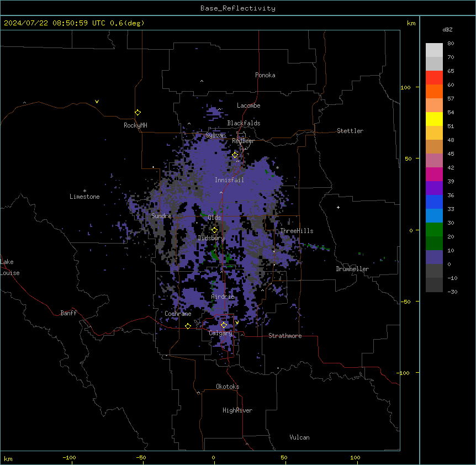Select the Louise label at the map's left edge
476x465 pixels.
coord(10,273)
